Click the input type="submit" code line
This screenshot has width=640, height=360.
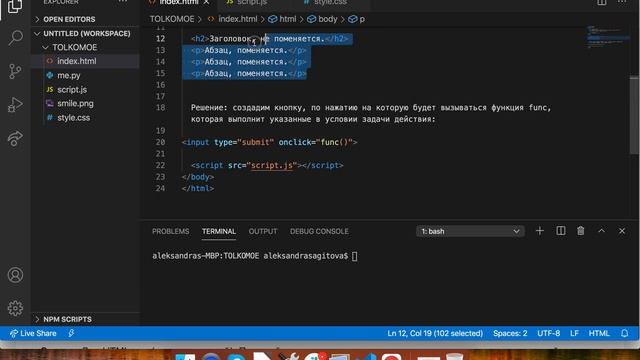pyautogui.click(x=269, y=142)
